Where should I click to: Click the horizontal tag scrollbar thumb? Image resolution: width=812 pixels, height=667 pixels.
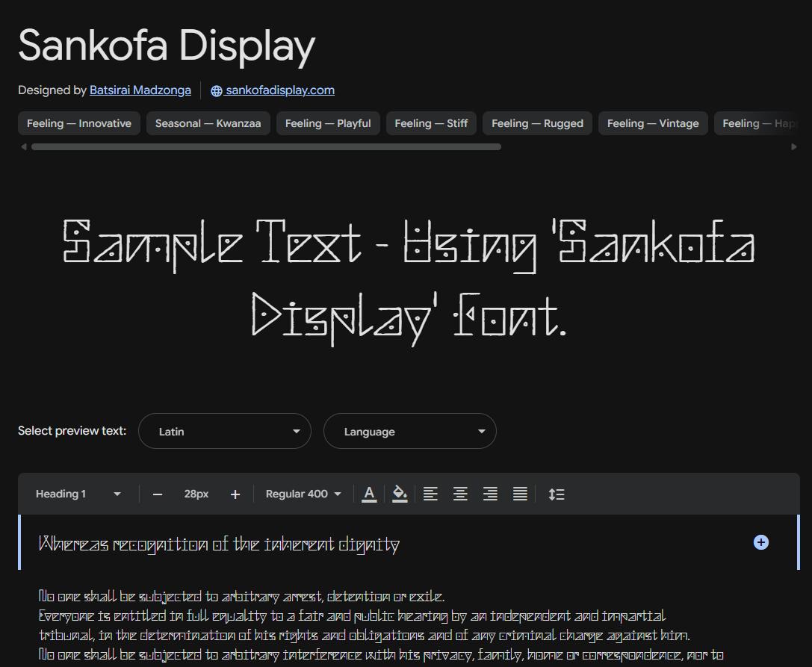coord(266,147)
